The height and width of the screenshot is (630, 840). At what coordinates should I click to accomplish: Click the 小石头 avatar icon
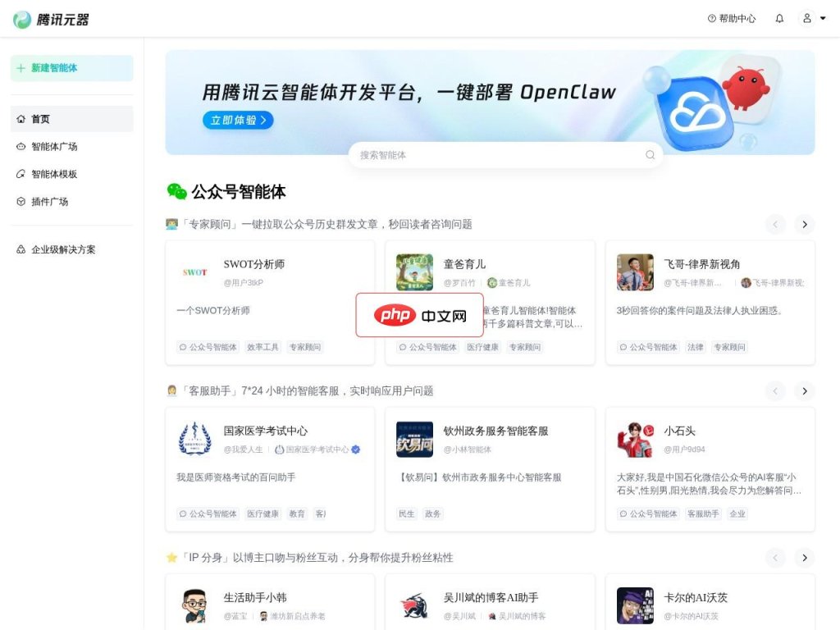(635, 439)
